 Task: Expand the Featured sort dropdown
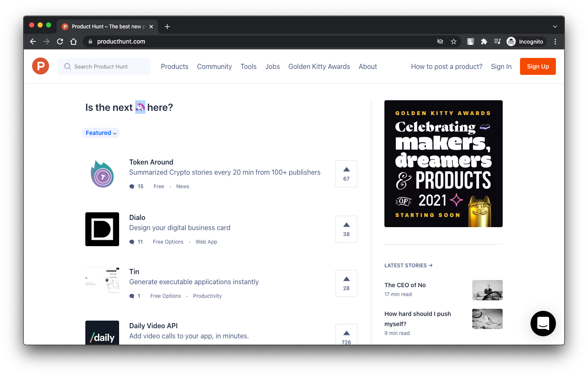(101, 133)
